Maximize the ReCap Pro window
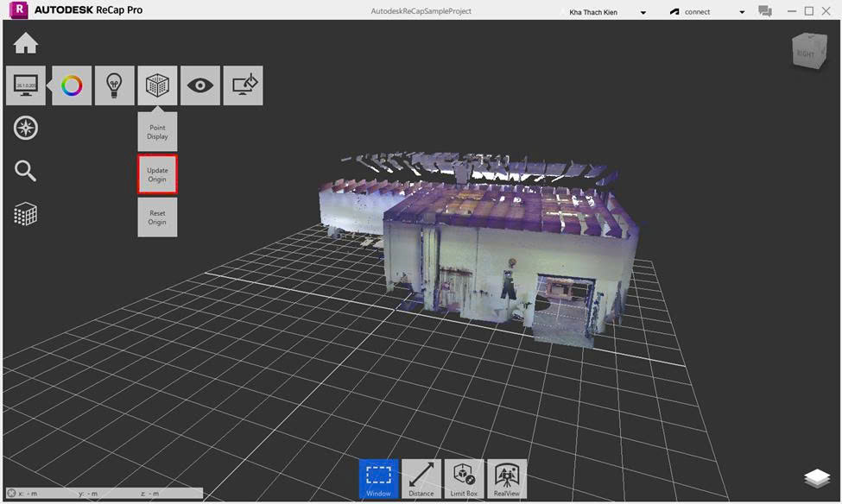Screen dimensions: 842x504 coord(809,10)
